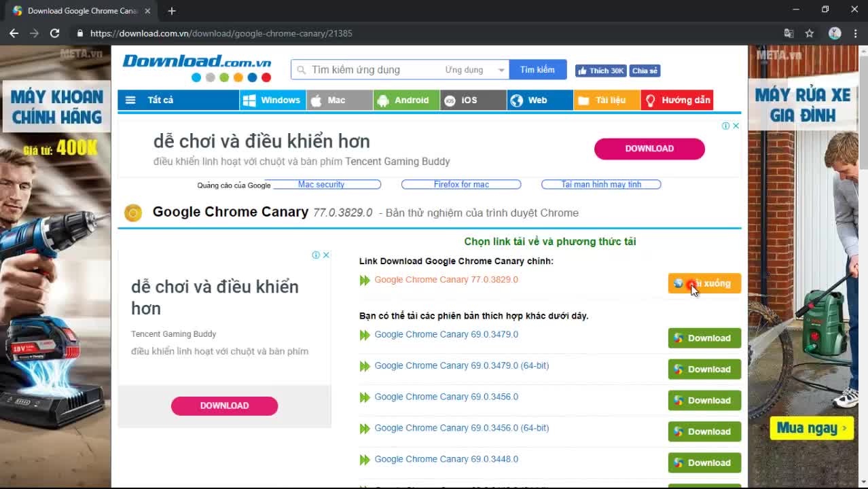Click the browser forward arrow
Viewport: 868px width, 489px height.
(x=34, y=33)
